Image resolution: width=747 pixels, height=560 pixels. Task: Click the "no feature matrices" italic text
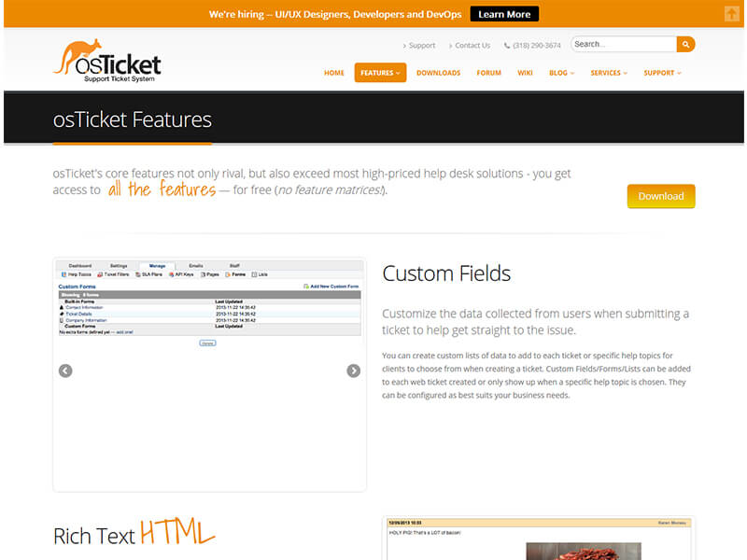point(331,190)
